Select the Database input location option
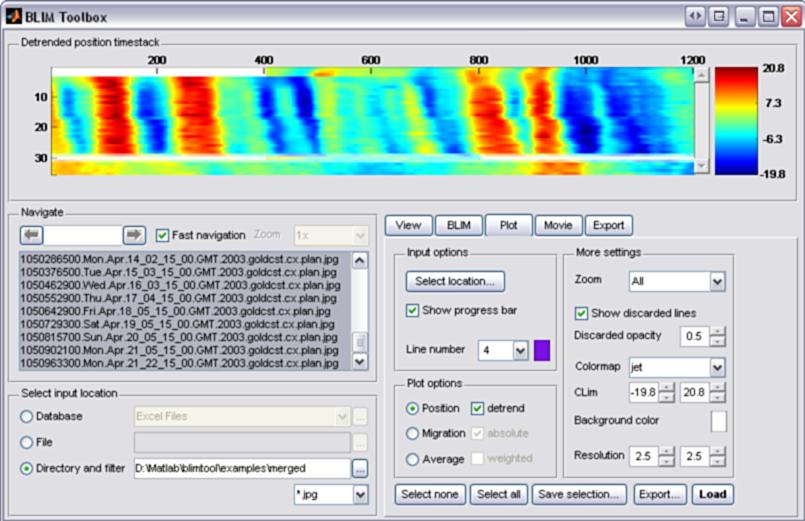The image size is (805, 521). (26, 416)
